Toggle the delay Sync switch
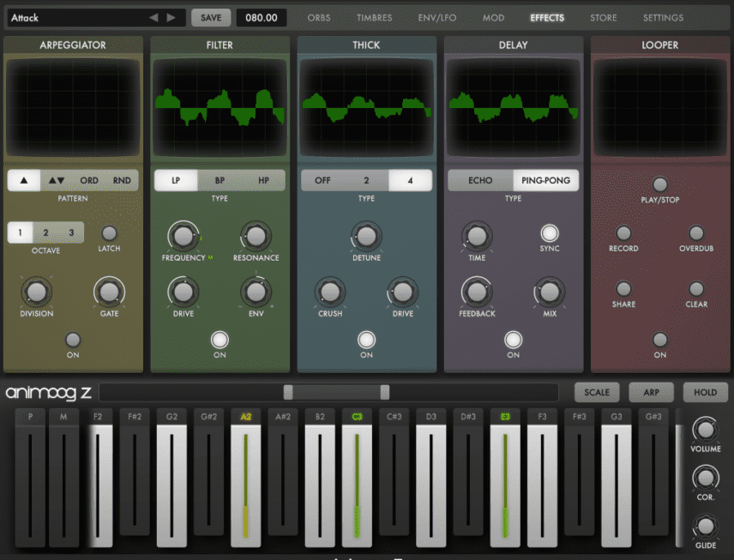Image resolution: width=734 pixels, height=560 pixels. click(x=550, y=233)
